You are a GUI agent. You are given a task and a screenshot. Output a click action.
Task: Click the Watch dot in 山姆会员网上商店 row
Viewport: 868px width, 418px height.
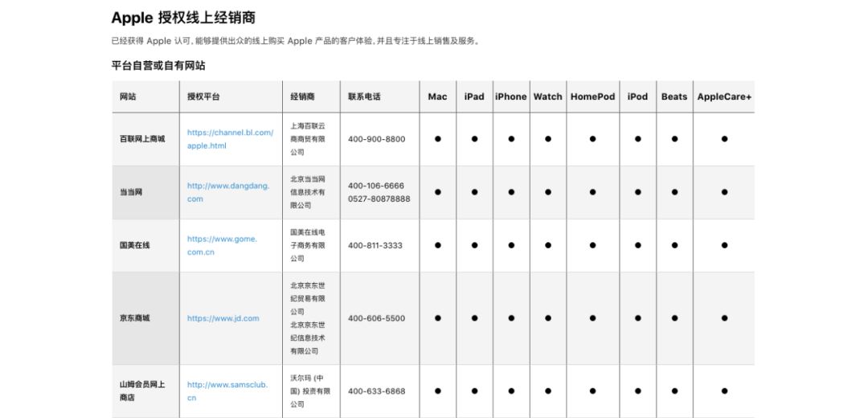point(548,391)
